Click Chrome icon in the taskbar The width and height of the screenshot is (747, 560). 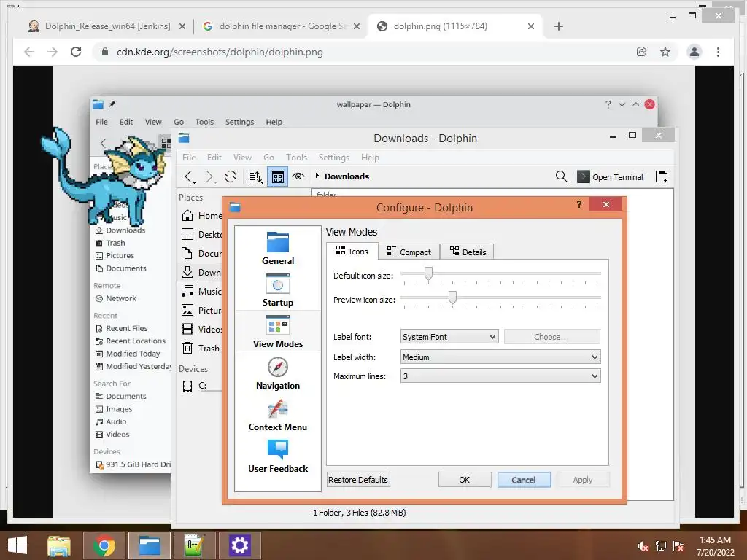104,545
